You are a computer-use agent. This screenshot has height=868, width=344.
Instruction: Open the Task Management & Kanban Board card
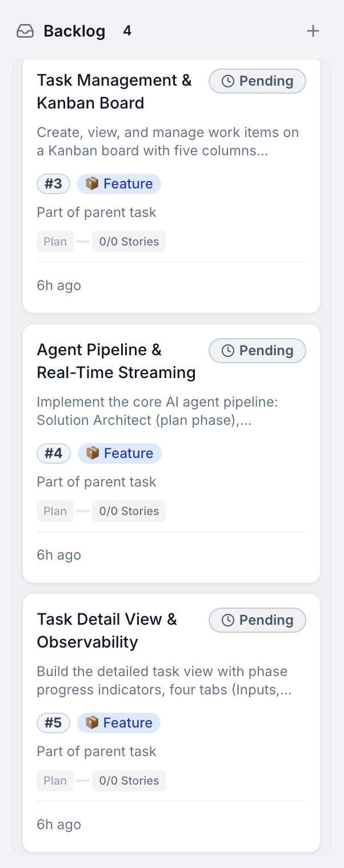(x=114, y=91)
